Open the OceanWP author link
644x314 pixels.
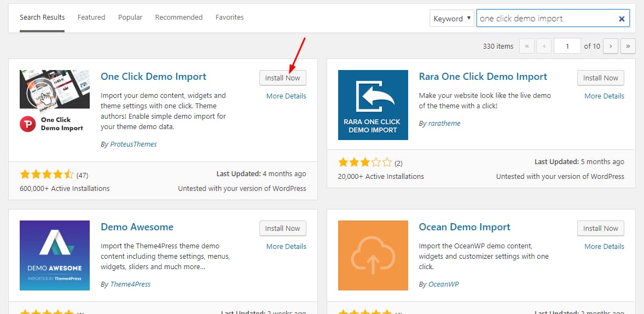[x=444, y=284]
